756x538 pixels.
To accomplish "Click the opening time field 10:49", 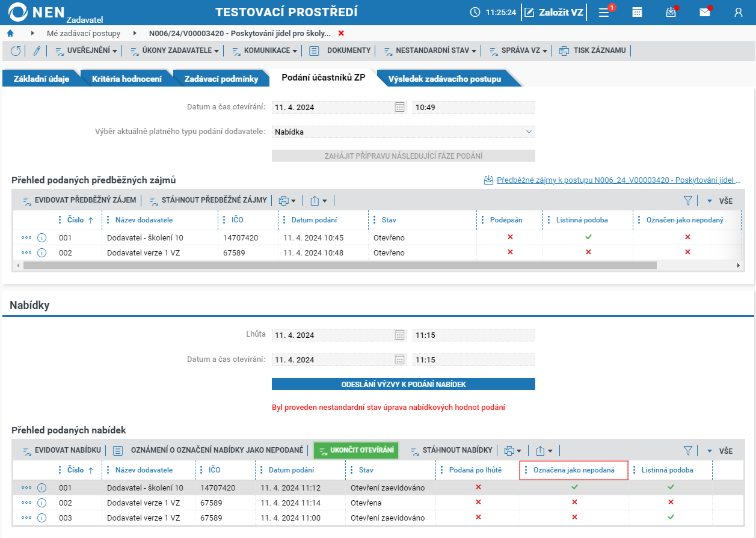I will pos(474,107).
